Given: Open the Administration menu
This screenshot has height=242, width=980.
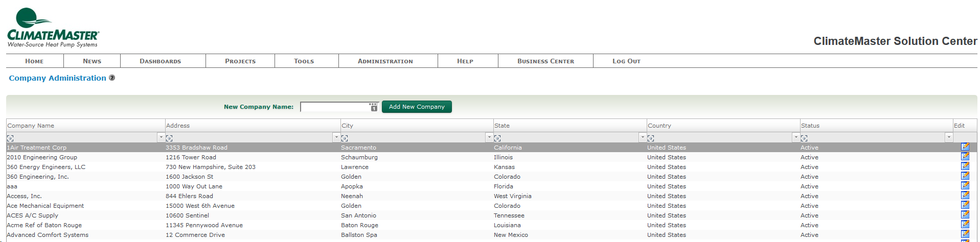Looking at the screenshot, I should point(385,61).
